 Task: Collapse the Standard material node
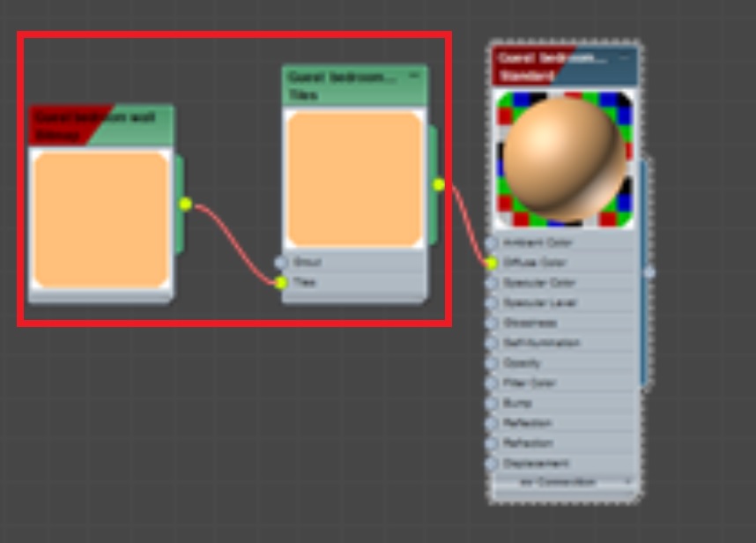coord(623,56)
